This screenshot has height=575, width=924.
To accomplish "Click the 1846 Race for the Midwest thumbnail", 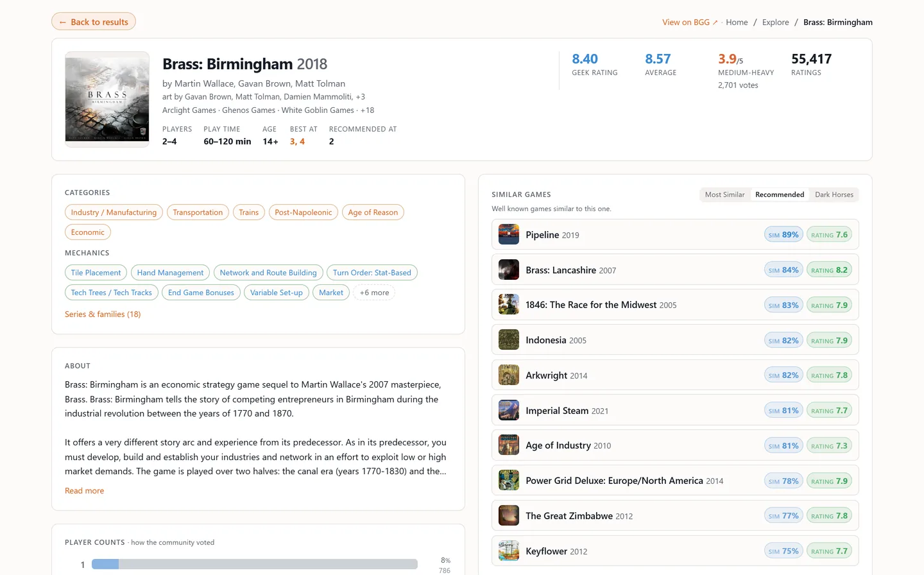I will click(x=509, y=305).
